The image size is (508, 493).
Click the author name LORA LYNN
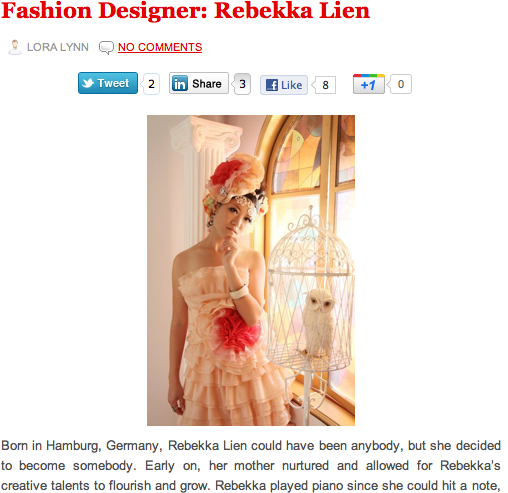pos(58,47)
